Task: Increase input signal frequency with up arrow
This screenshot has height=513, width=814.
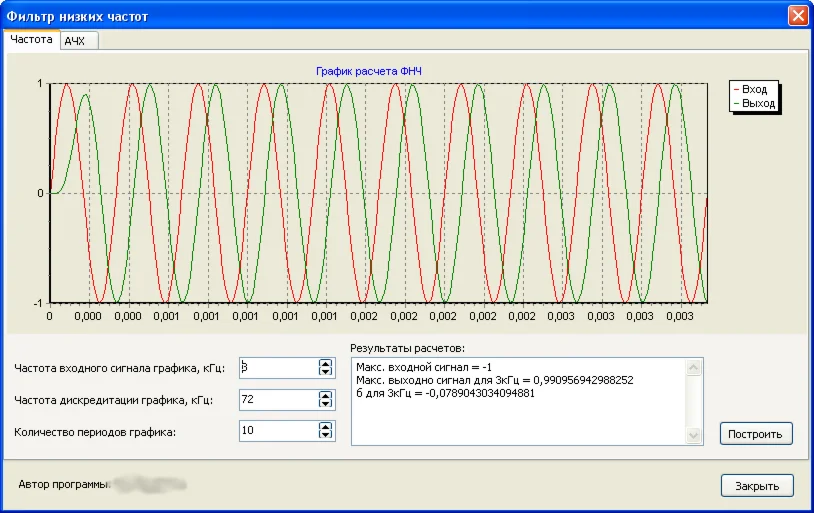Action: click(324, 363)
